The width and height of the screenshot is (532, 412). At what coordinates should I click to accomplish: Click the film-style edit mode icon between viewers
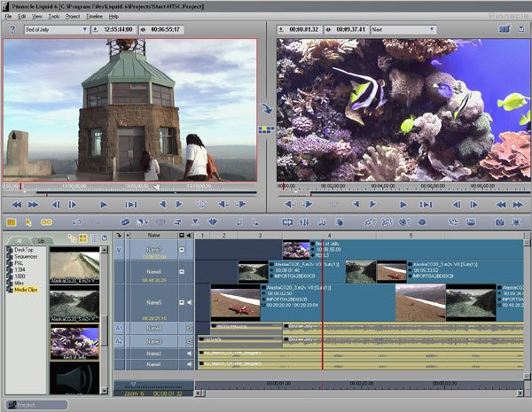(266, 129)
